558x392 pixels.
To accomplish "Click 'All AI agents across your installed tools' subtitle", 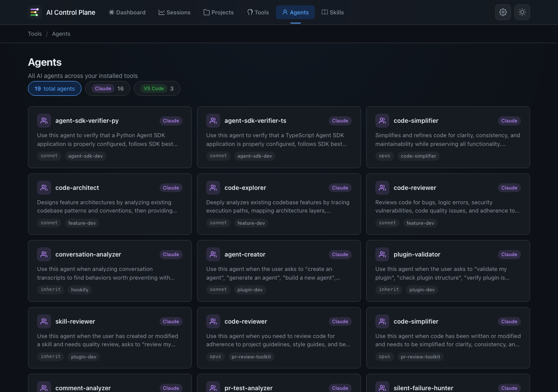I will tap(83, 76).
